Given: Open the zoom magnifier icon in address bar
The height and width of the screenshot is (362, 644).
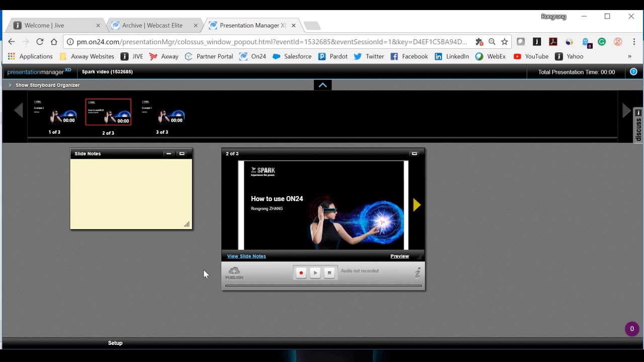Looking at the screenshot, I should [x=492, y=42].
